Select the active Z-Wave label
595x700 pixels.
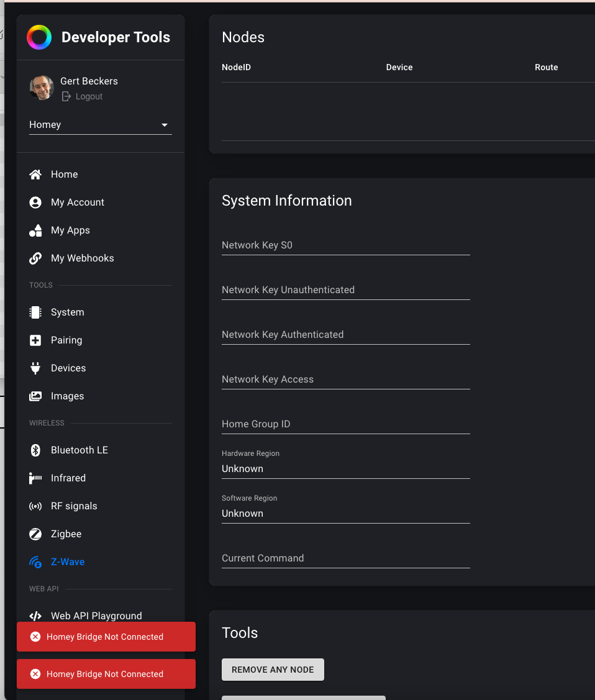(x=68, y=562)
